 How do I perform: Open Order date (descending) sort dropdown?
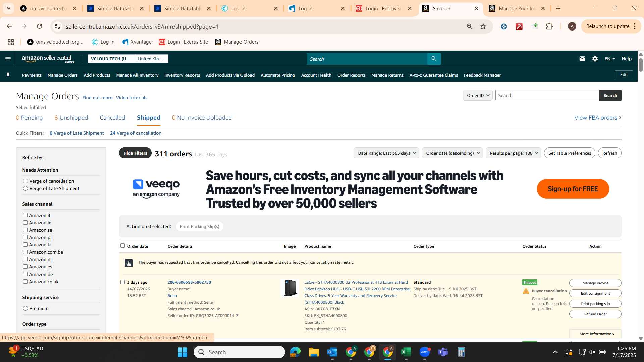(452, 153)
